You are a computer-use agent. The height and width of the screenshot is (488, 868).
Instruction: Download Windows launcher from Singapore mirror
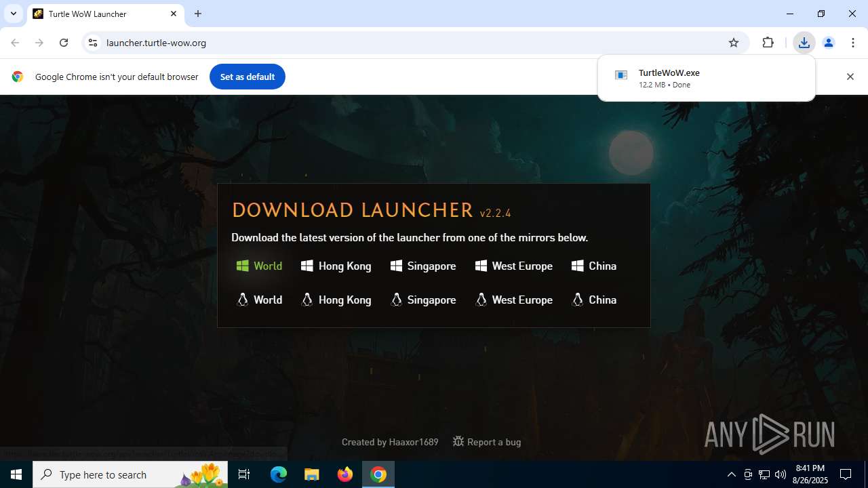click(x=423, y=266)
